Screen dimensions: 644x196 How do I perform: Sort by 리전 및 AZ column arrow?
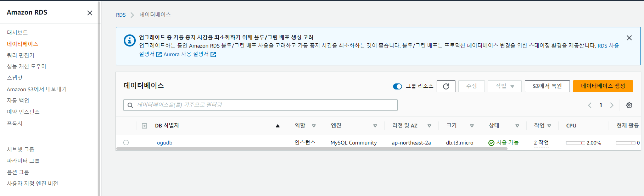pos(429,126)
